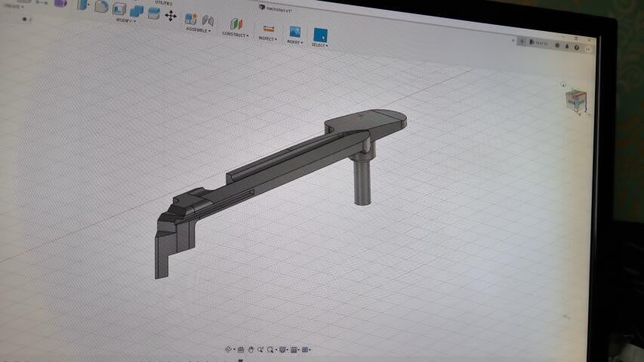Click the ViewCube home icon
The width and height of the screenshot is (644, 362).
pyautogui.click(x=563, y=84)
